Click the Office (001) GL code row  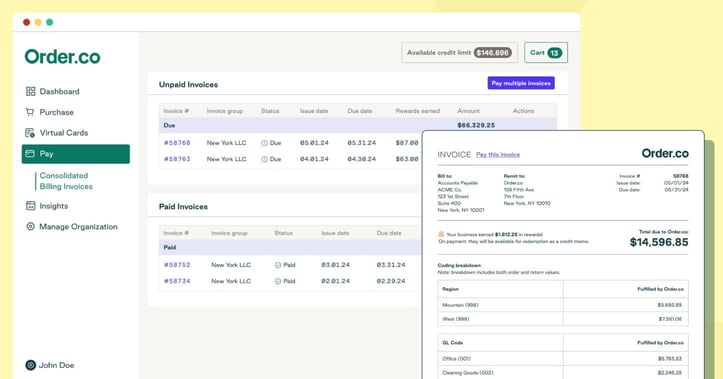(x=563, y=359)
